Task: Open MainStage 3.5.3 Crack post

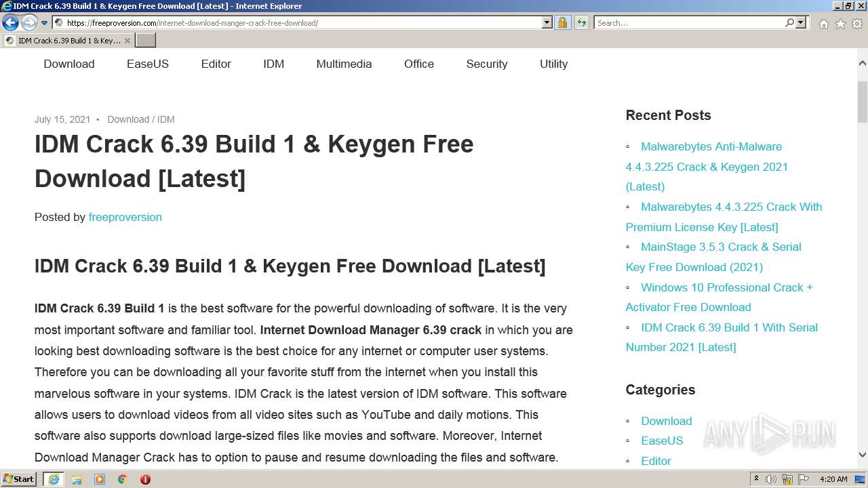Action: [713, 257]
